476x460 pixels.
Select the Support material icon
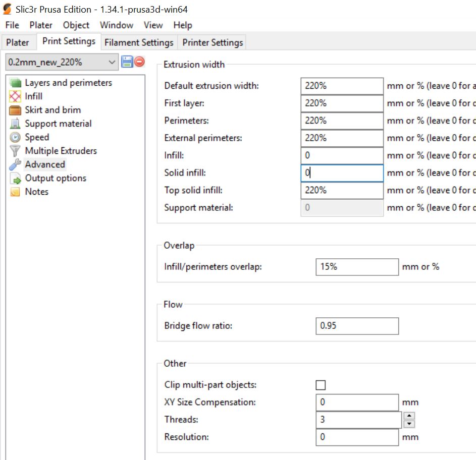click(x=16, y=124)
